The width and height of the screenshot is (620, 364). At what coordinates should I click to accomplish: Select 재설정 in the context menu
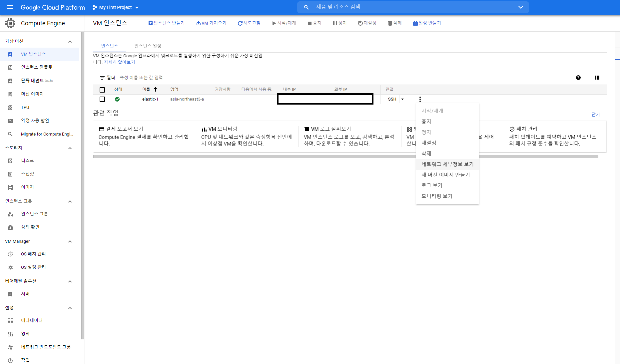pyautogui.click(x=447, y=143)
